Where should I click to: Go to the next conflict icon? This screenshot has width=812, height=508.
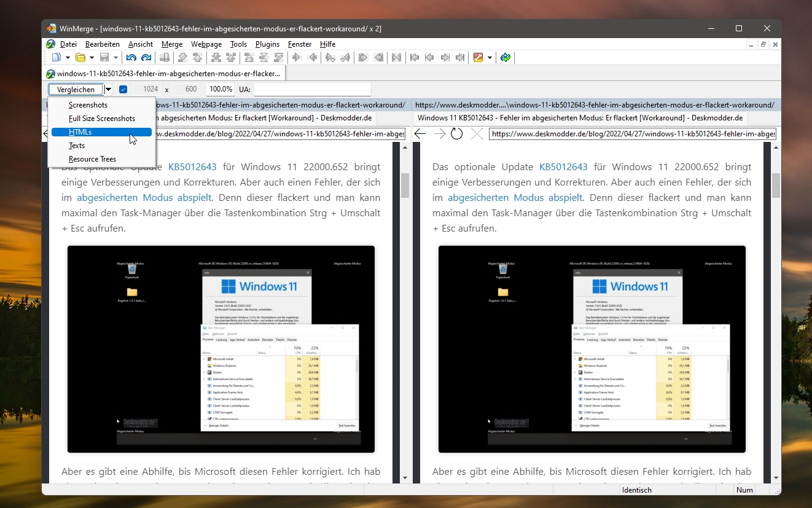point(216,58)
